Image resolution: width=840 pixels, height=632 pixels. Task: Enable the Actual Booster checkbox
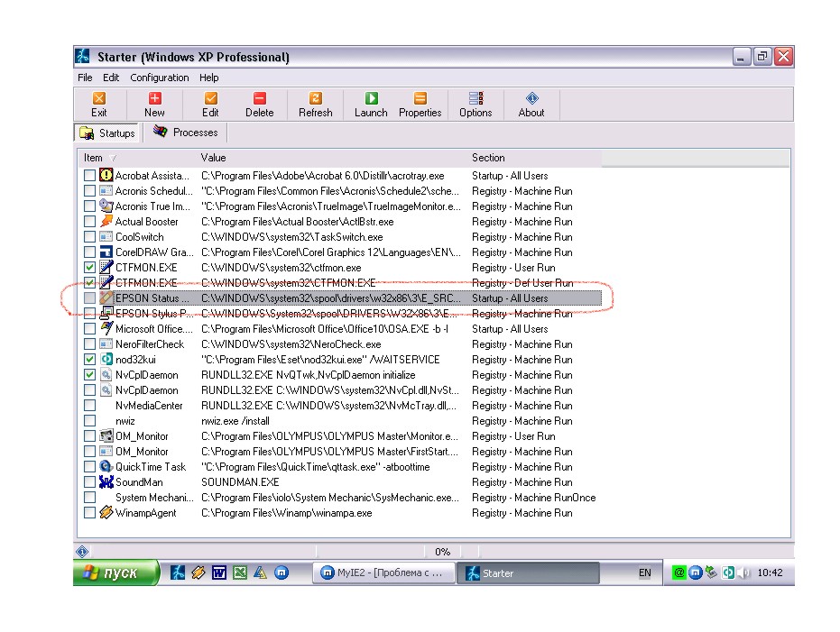[89, 221]
